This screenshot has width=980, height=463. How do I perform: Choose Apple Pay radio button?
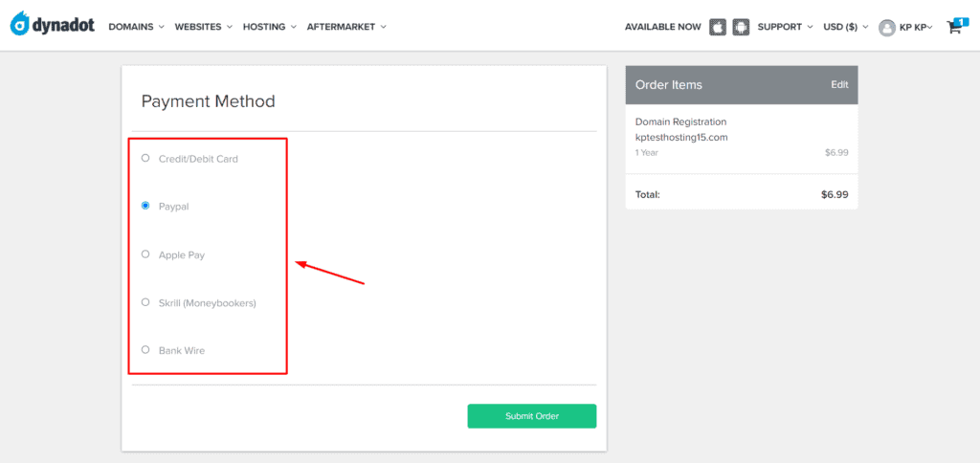(145, 254)
